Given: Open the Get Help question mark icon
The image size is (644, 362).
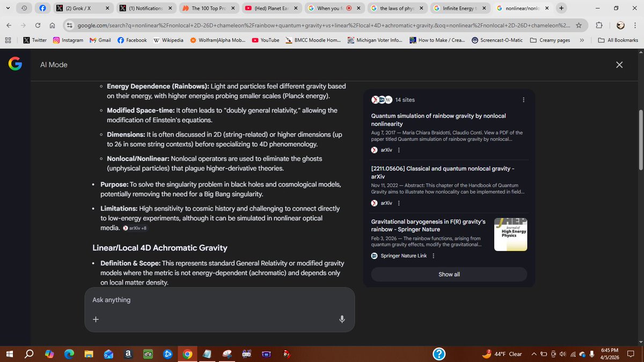Looking at the screenshot, I should (x=438, y=354).
